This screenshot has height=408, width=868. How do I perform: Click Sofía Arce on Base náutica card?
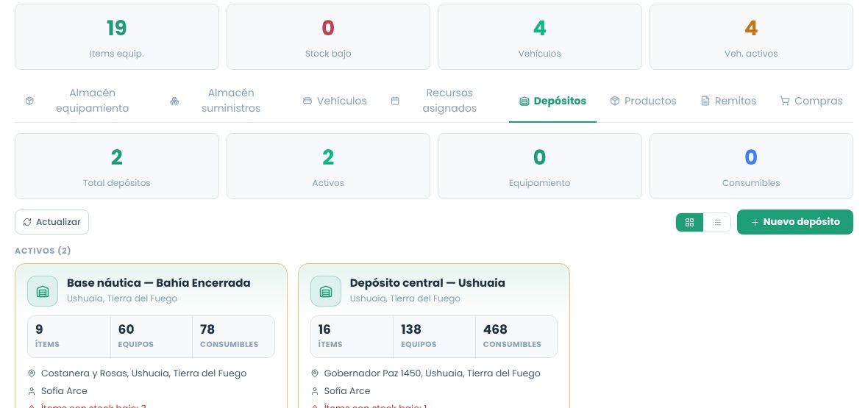pos(64,391)
